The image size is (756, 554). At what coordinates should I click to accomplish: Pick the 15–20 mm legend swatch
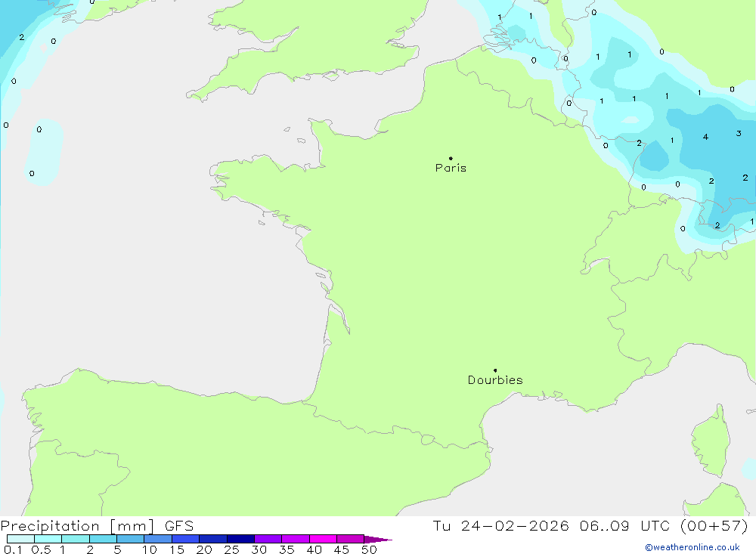tap(186, 539)
